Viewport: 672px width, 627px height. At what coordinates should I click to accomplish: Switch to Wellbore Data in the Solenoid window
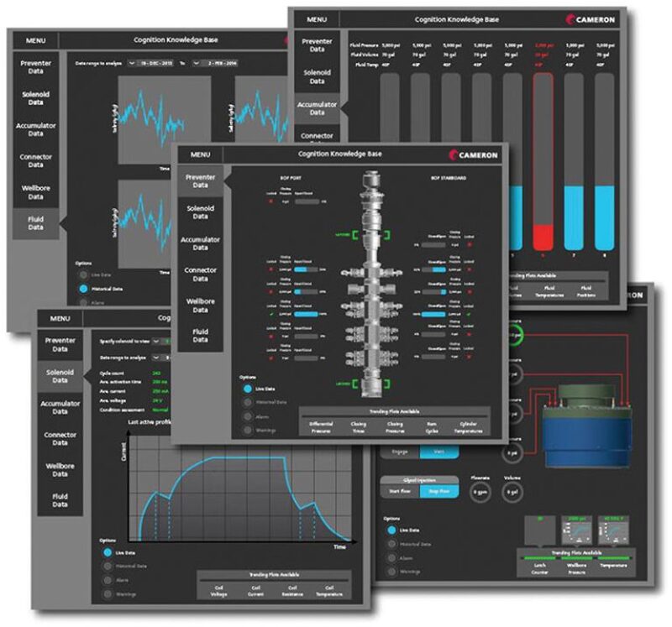pyautogui.click(x=60, y=468)
